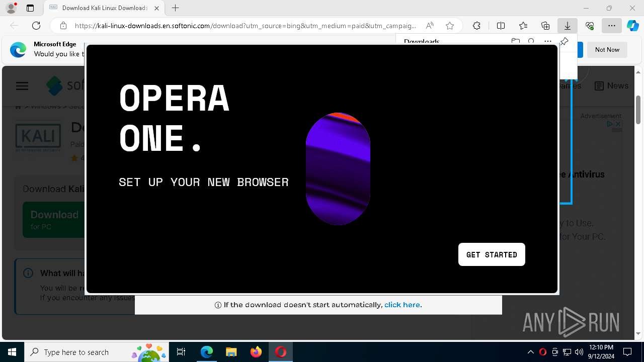
Task: Select the Download Kali Linux tab
Action: point(105,8)
